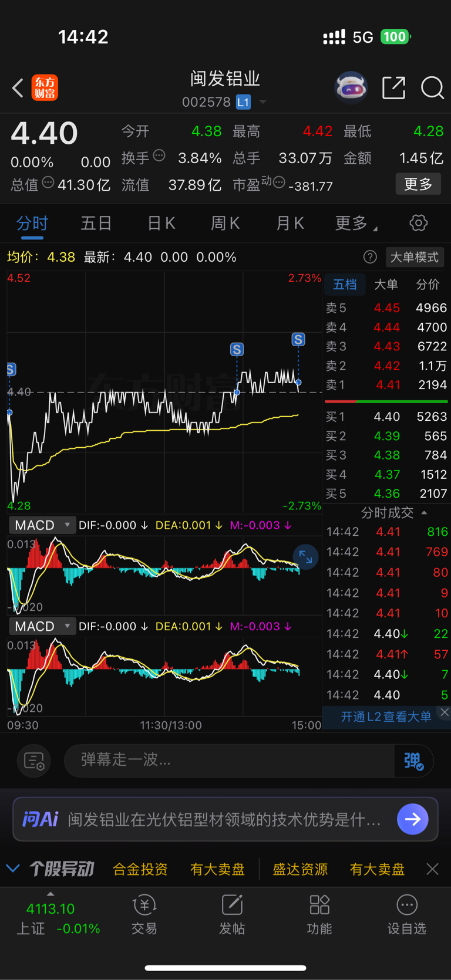Image resolution: width=451 pixels, height=980 pixels.
Task: Tap 卖3 price 4.43 row
Action: pos(386,346)
